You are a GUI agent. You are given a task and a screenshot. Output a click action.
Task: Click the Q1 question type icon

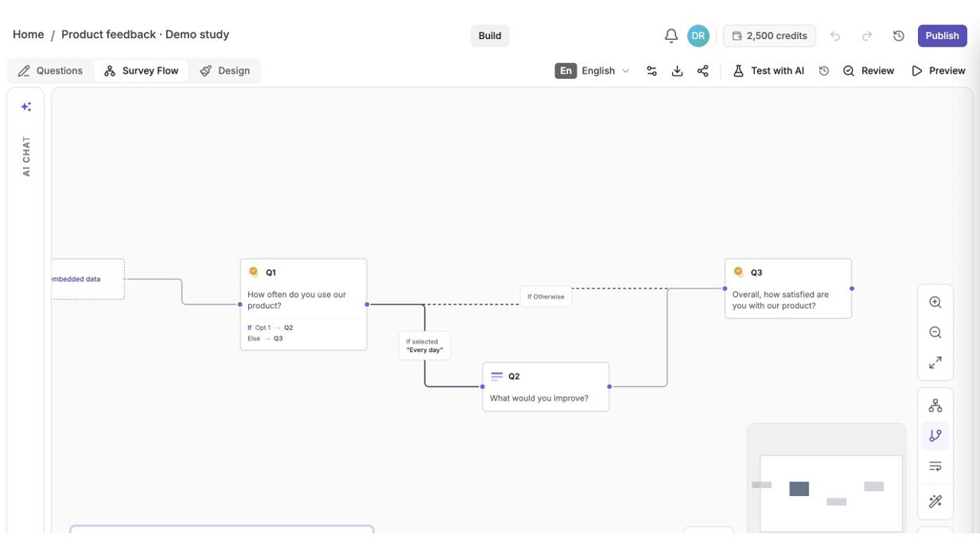(253, 272)
